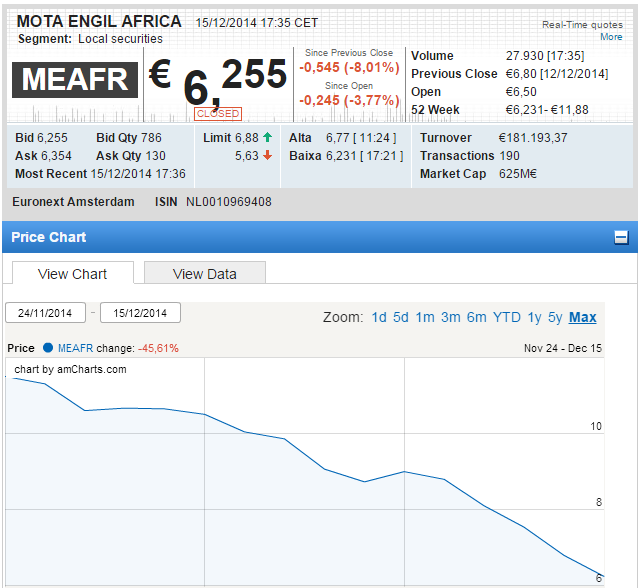Click the red down arrow beside 5,63

(x=267, y=155)
